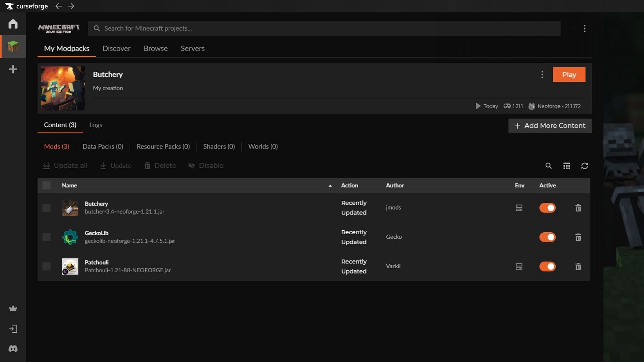644x362 pixels.
Task: Disable the Patchouli mod active switch
Action: (547, 266)
